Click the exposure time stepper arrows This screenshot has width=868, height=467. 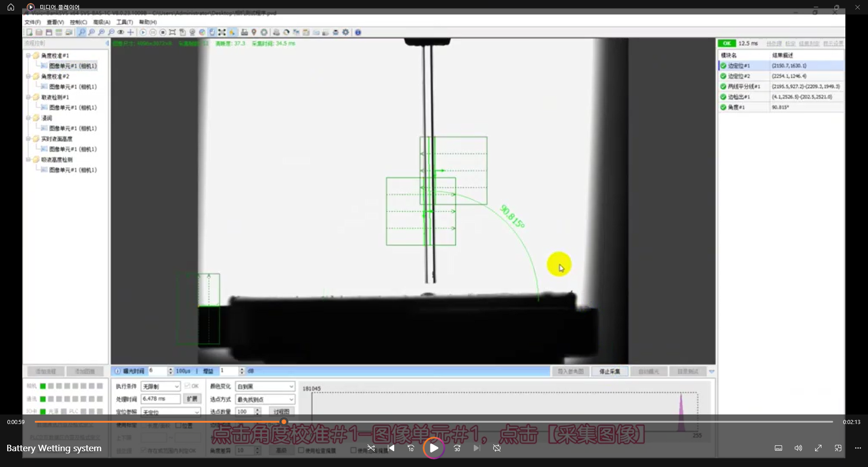[x=170, y=371]
